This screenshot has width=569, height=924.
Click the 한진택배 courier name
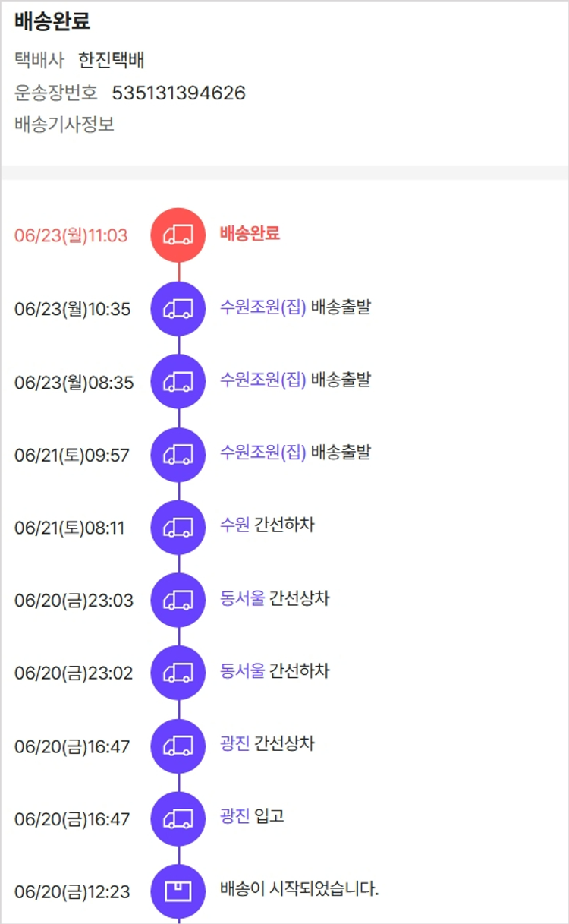112,60
